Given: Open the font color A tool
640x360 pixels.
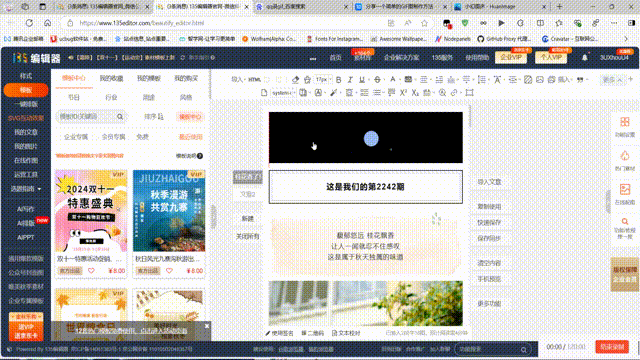Looking at the screenshot, I should [393, 80].
